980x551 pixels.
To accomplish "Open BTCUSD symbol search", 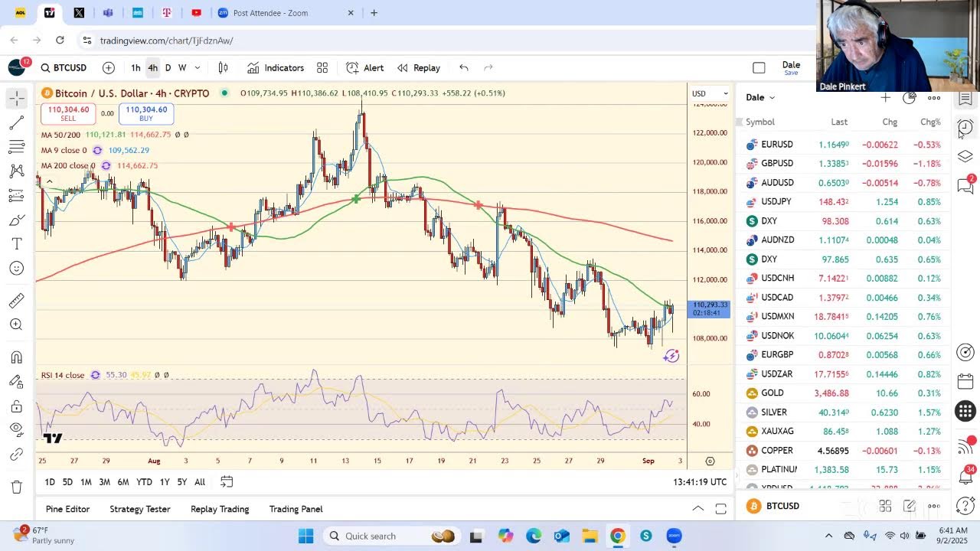I will click(x=64, y=68).
